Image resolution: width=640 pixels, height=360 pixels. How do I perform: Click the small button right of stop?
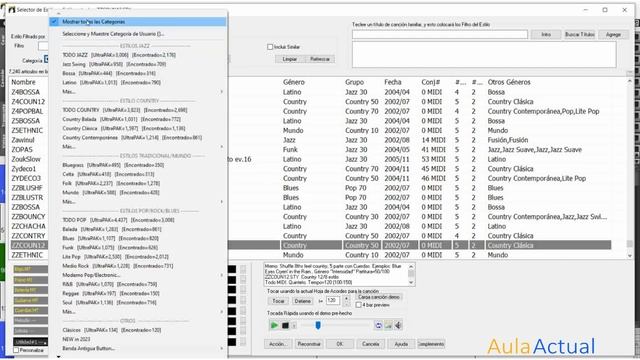[294, 325]
